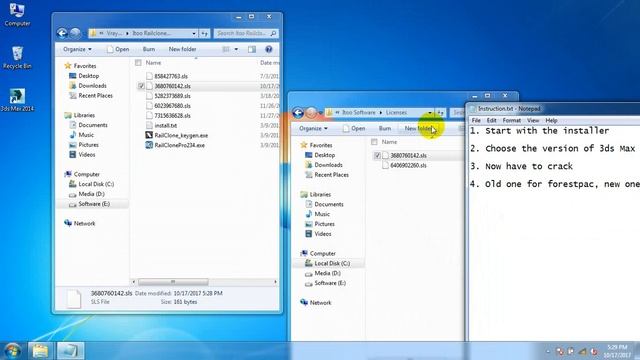Select RailClone_keygen.exe file
Screen dimensions: 640x360
[177, 135]
